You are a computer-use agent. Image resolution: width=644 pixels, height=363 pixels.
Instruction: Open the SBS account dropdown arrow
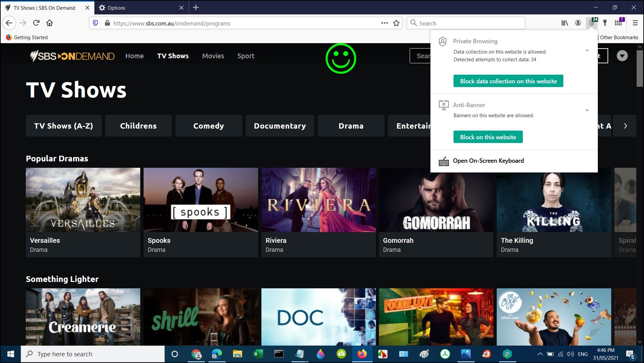622,56
